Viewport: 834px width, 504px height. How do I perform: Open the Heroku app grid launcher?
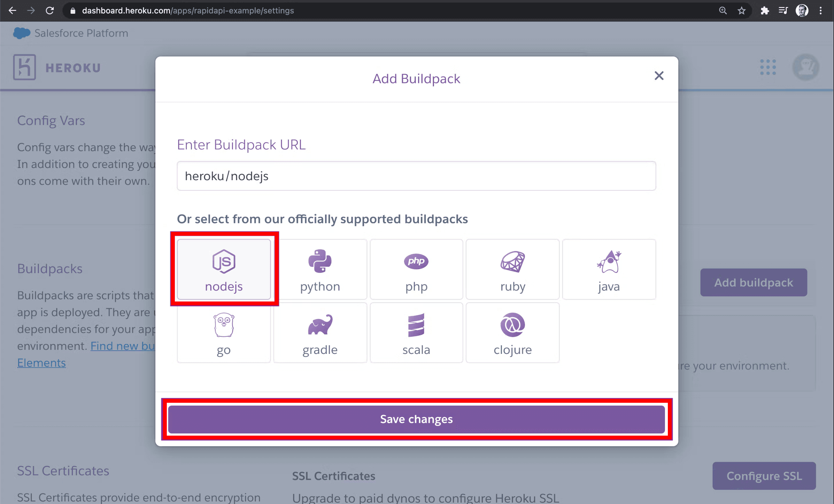pos(768,67)
